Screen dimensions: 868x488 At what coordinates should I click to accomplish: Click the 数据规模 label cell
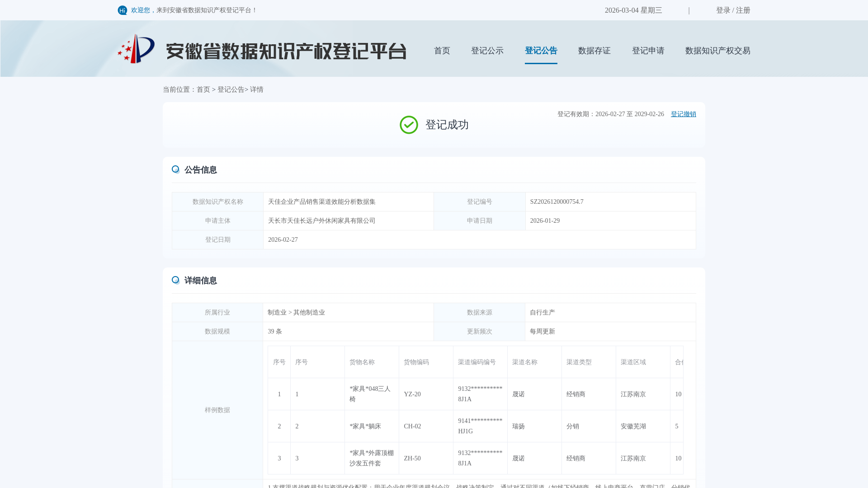click(x=217, y=332)
